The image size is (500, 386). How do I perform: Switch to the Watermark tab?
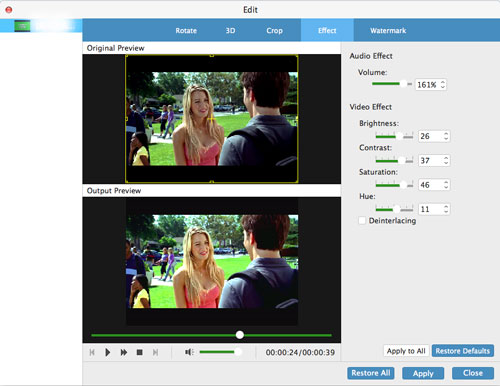[x=388, y=30]
